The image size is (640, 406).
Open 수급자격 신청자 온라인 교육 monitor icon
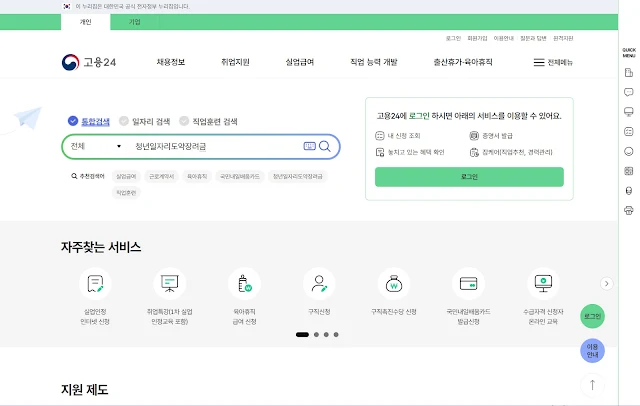543,284
